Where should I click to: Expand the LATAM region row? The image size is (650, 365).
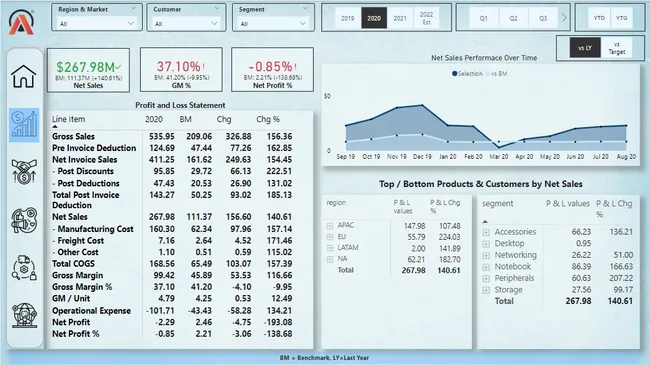330,248
